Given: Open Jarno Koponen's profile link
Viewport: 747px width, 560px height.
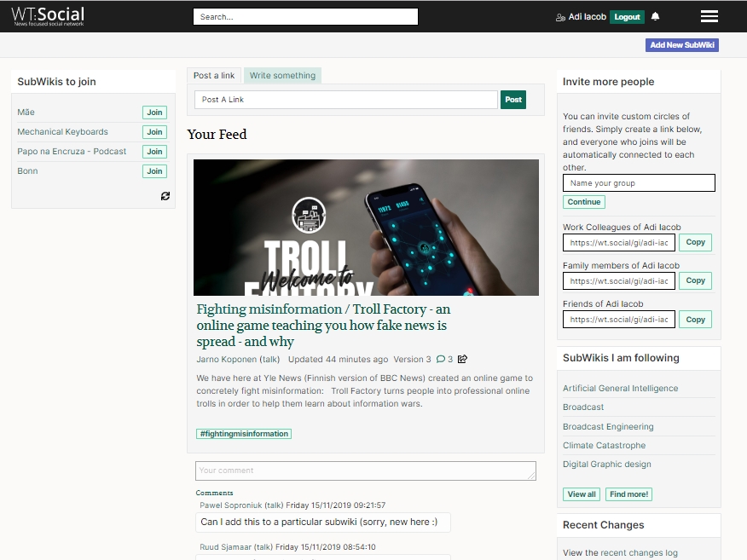Looking at the screenshot, I should (x=226, y=359).
